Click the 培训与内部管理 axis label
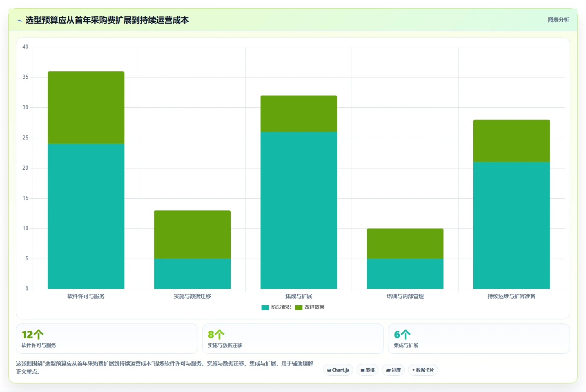The height and width of the screenshot is (392, 586). pos(405,296)
